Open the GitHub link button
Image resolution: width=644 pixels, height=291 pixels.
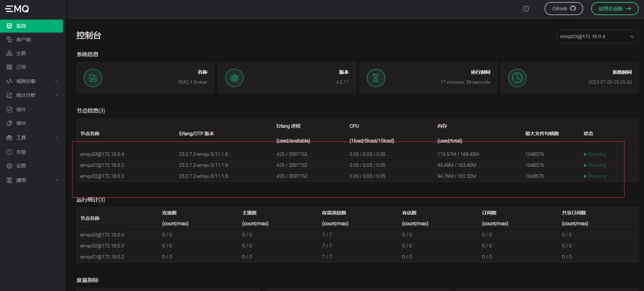point(564,9)
